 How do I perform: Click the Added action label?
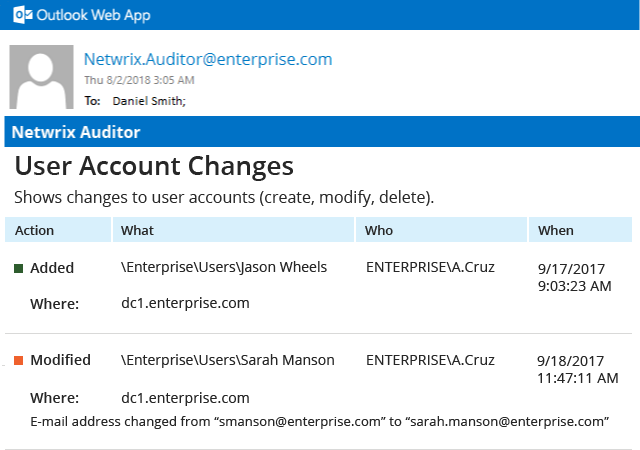pos(52,268)
